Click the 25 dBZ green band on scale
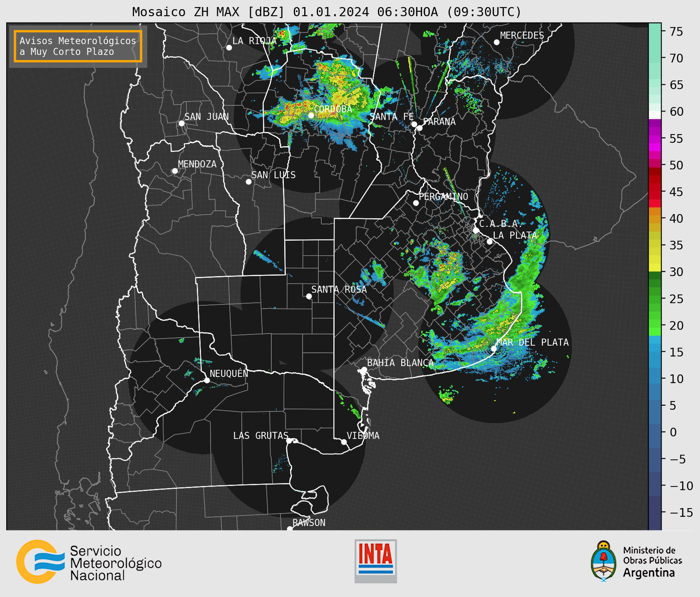700x597 pixels. [655, 298]
